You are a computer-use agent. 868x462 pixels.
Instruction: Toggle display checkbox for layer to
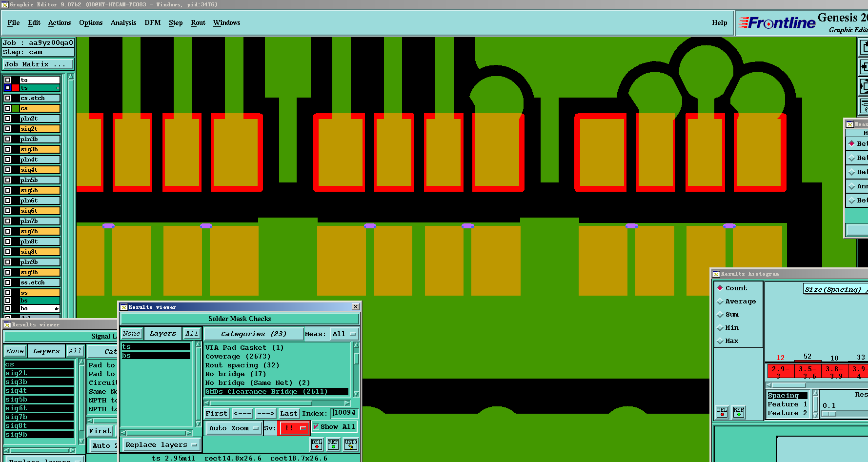(x=8, y=80)
